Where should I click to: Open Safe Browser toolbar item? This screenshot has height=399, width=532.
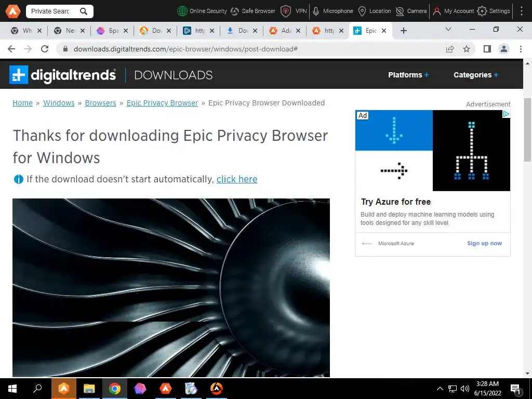pyautogui.click(x=253, y=11)
